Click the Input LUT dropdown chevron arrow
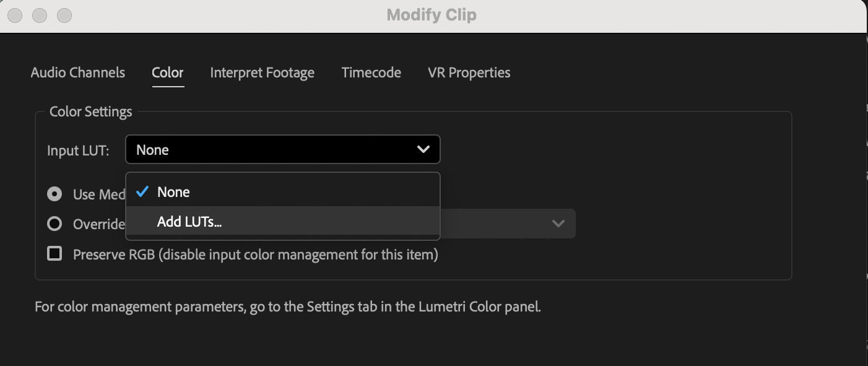The height and width of the screenshot is (366, 868). (x=423, y=150)
